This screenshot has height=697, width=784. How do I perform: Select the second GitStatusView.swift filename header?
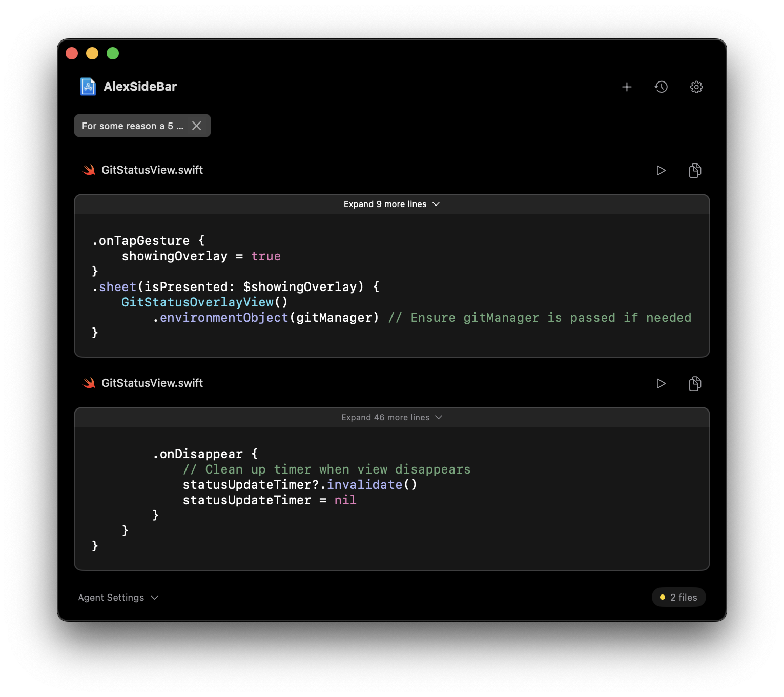pos(152,383)
